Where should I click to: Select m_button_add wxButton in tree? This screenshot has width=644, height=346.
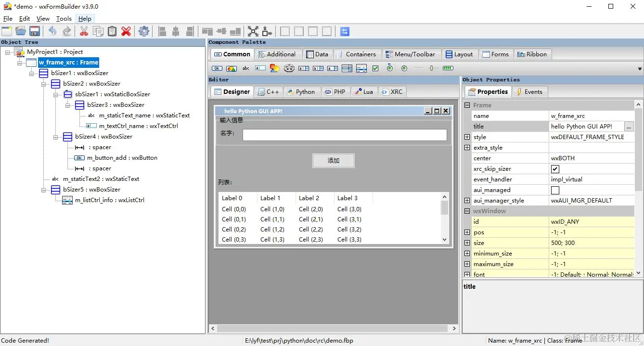coord(122,158)
